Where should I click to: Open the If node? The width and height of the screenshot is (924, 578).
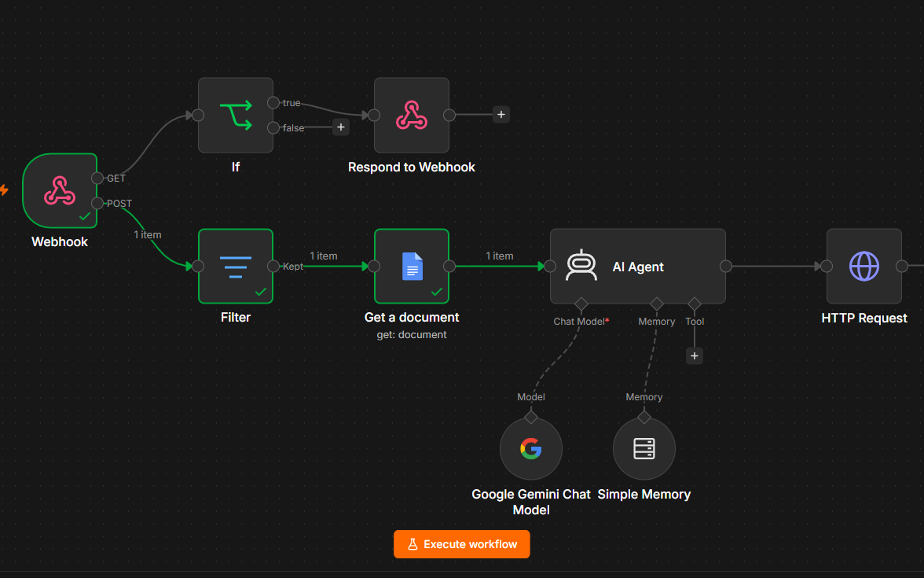click(235, 115)
